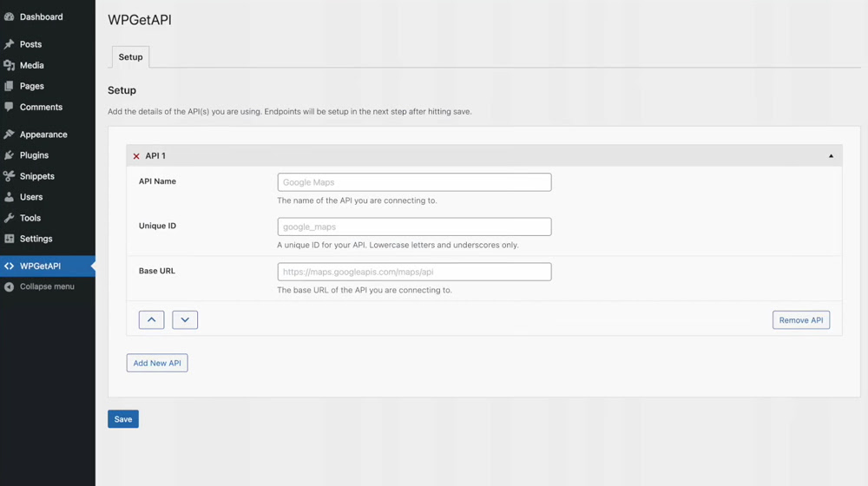Click the Tools wrench icon

[9, 218]
